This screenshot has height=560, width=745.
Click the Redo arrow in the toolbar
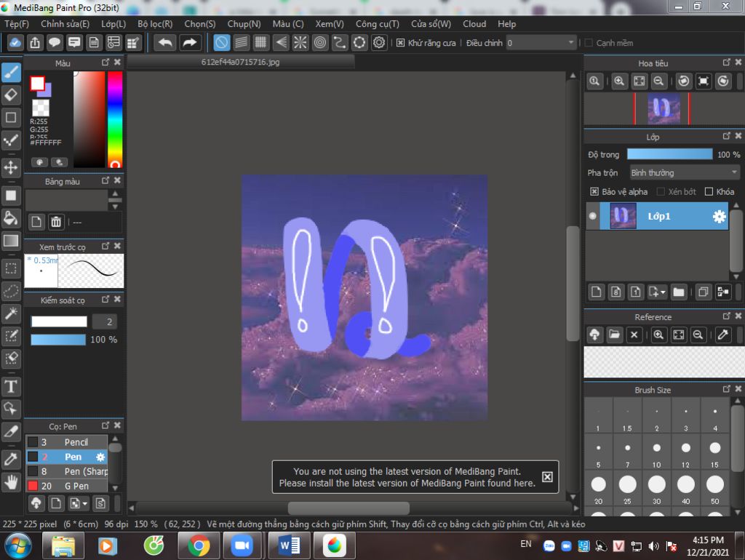190,43
